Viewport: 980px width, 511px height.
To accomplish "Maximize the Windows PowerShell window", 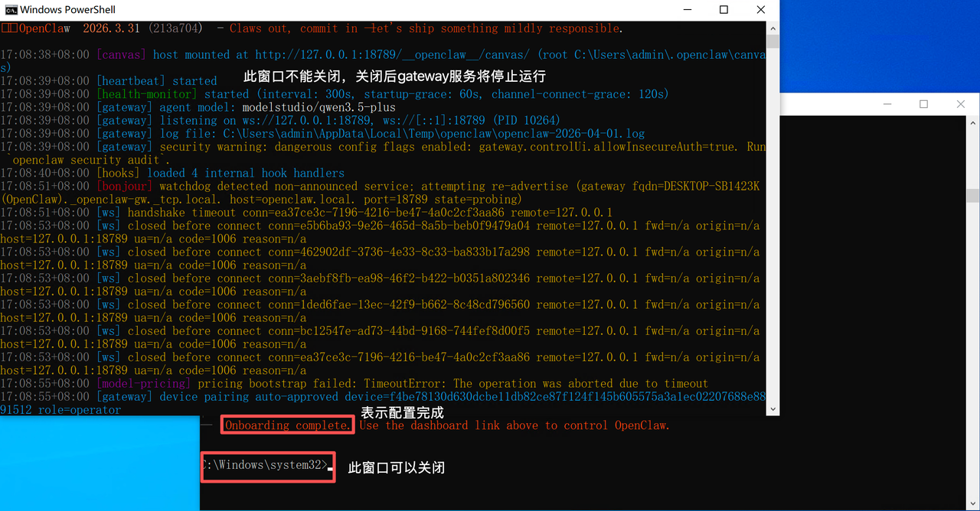I will tap(724, 10).
